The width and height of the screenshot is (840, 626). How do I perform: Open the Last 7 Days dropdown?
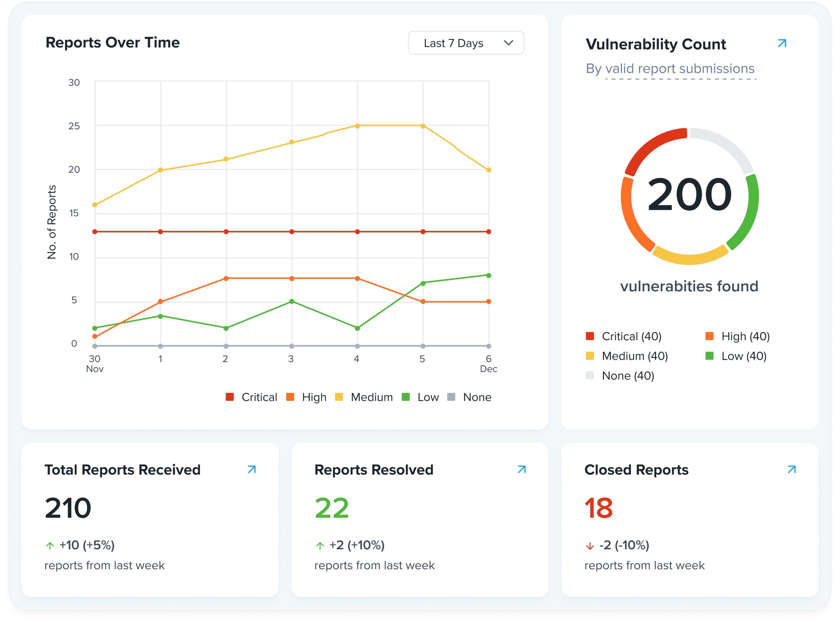pyautogui.click(x=466, y=43)
